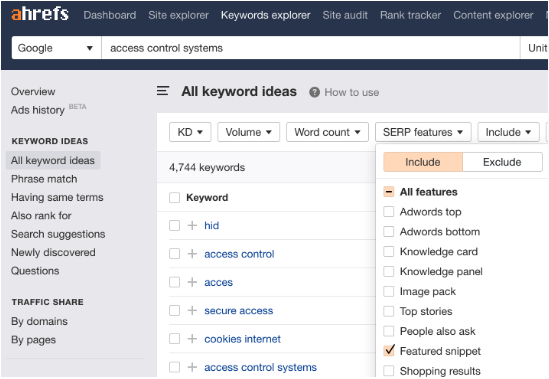Collapse the SERP features dropdown
Viewport: 549px width, 379px height.
click(x=423, y=132)
